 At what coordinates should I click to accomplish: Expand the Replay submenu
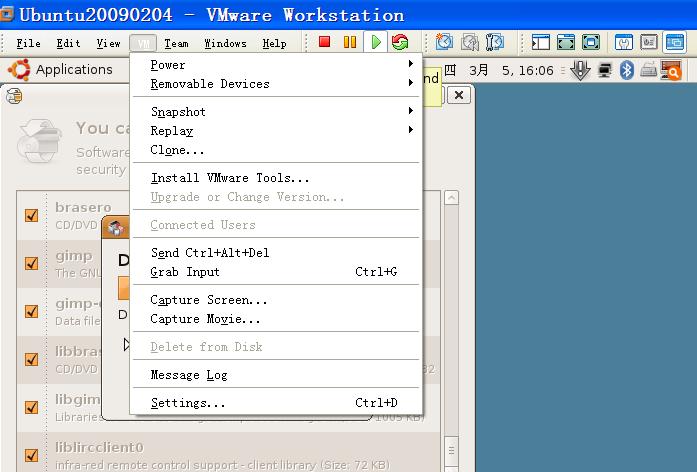(x=276, y=131)
